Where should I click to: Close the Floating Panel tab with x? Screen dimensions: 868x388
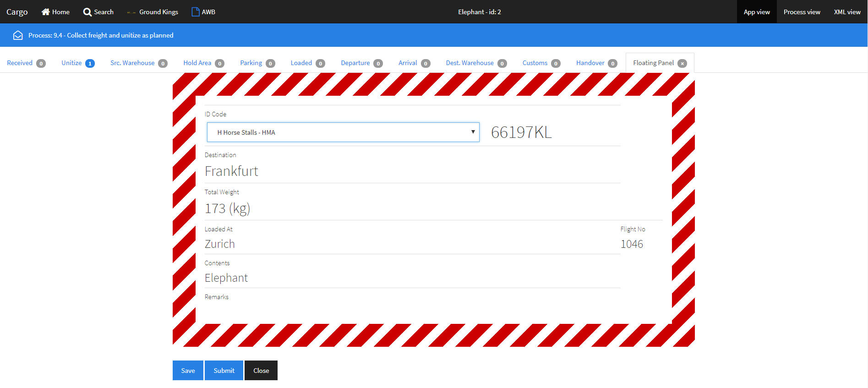pos(682,63)
